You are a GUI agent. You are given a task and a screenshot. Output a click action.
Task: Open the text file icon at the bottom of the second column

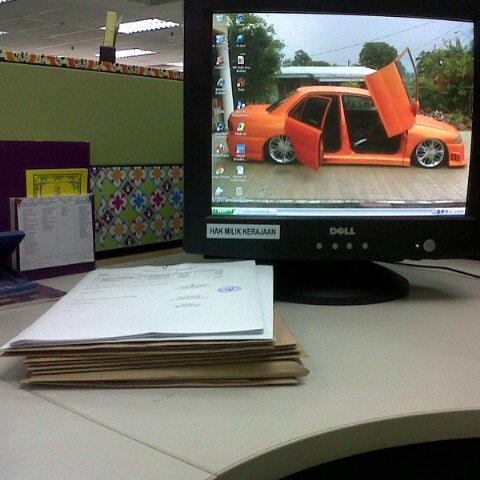pos(239,192)
